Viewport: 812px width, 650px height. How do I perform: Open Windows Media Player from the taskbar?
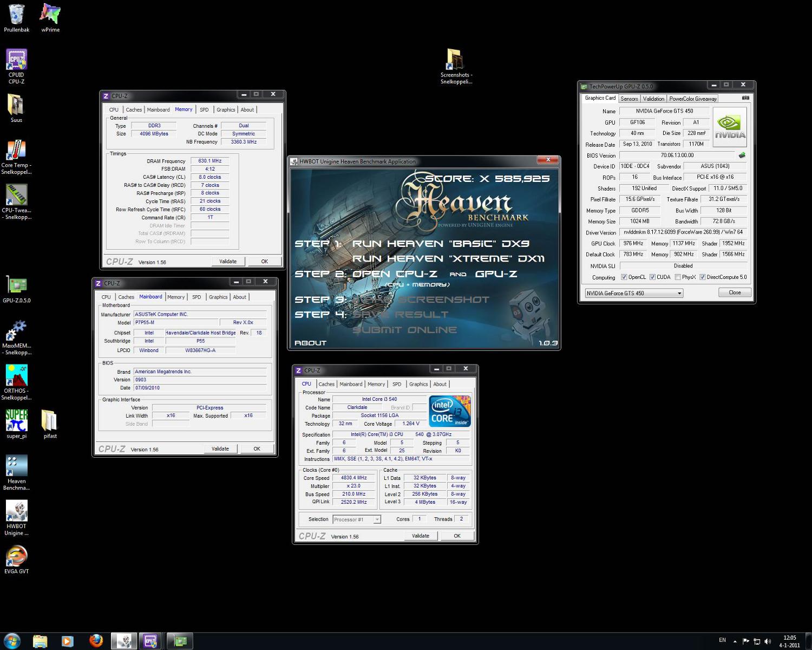(67, 641)
